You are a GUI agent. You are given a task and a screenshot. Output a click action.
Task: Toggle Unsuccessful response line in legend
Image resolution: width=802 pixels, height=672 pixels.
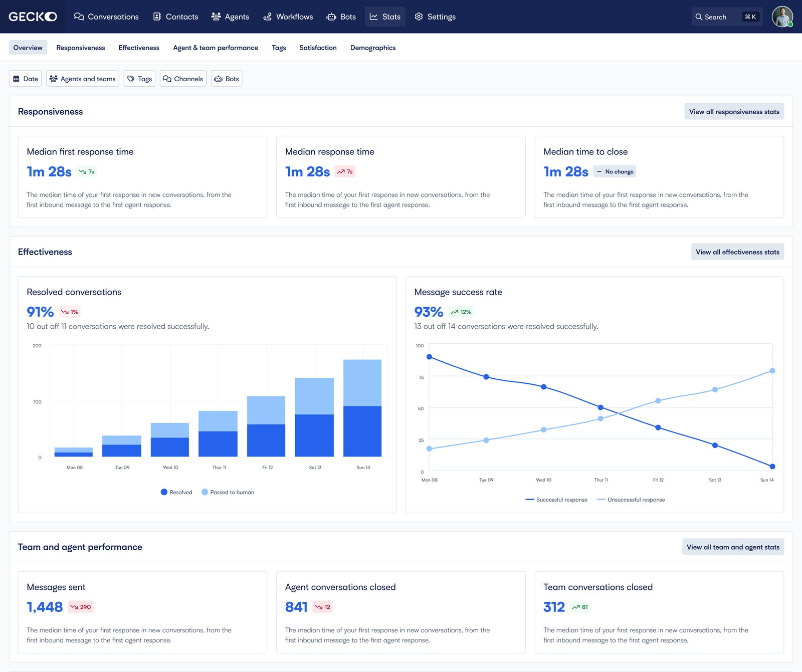click(631, 500)
